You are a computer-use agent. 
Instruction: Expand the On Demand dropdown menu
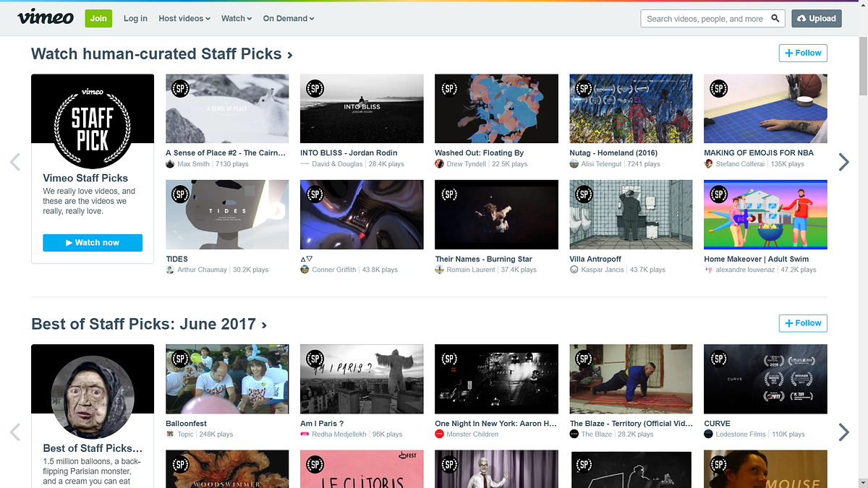click(x=289, y=19)
